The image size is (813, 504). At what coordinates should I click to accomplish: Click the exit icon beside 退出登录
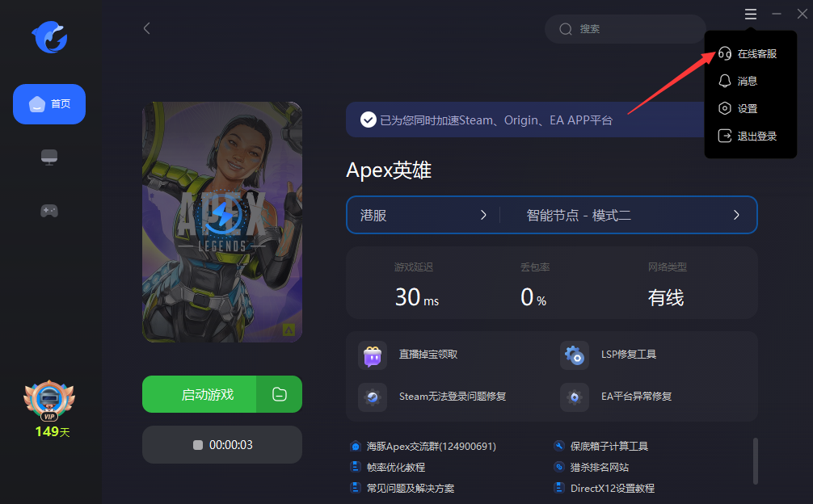pyautogui.click(x=725, y=136)
